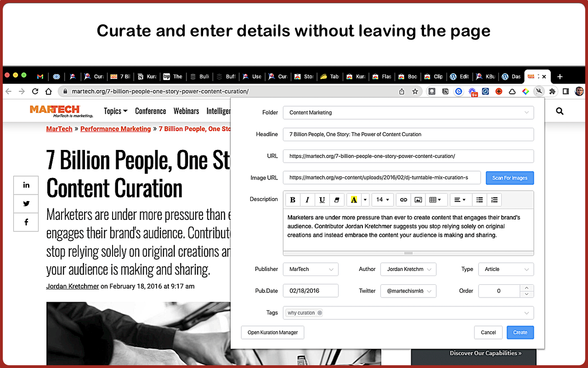
Task: Reload the page
Action: (x=35, y=92)
